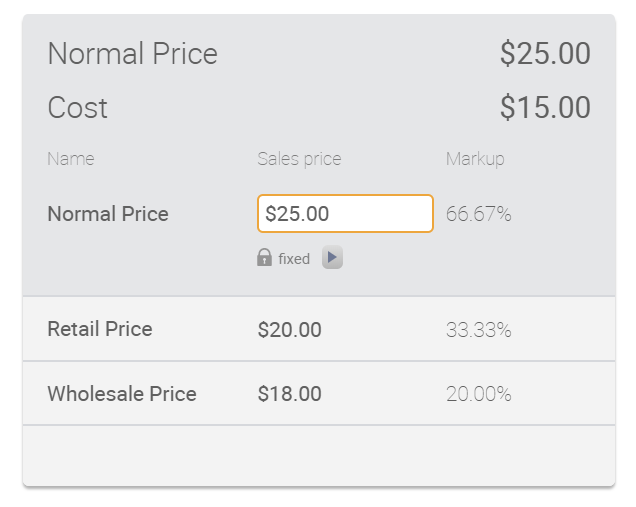Viewport: 636px width, 507px height.
Task: Click the $25.00 header amount
Action: tap(545, 53)
